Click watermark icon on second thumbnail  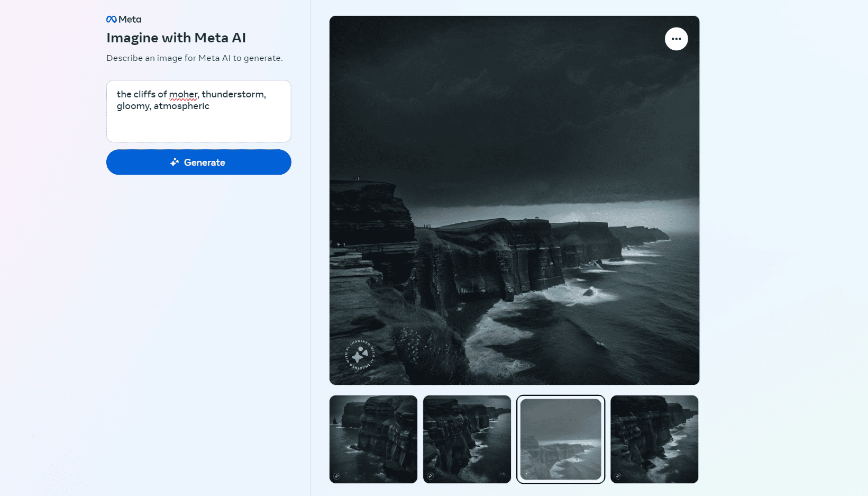click(431, 476)
